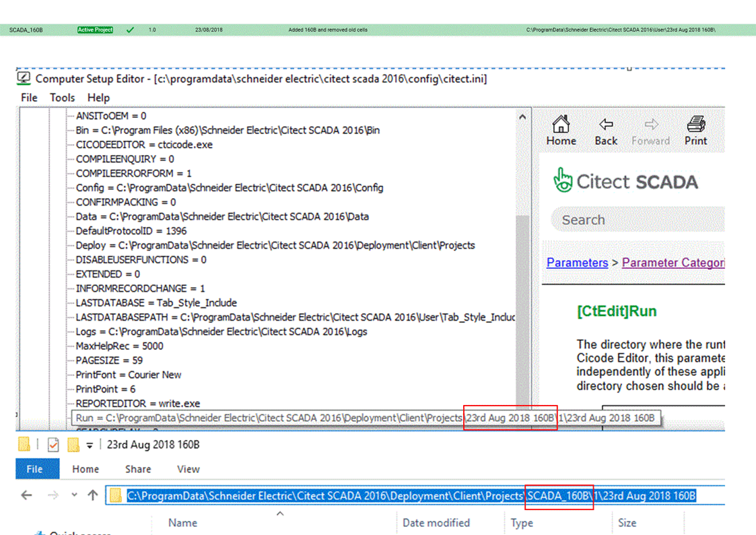Select the Deploy path parameter
The image size is (756, 535).
click(275, 245)
